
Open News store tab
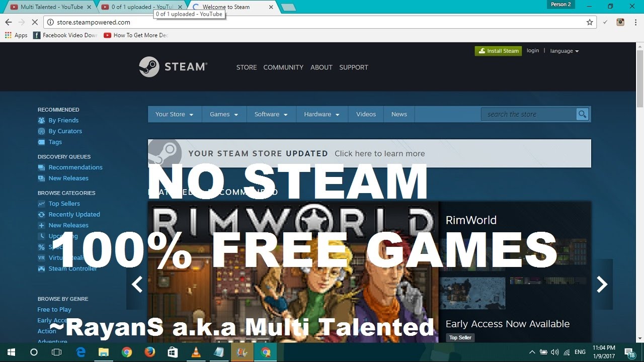coord(399,114)
